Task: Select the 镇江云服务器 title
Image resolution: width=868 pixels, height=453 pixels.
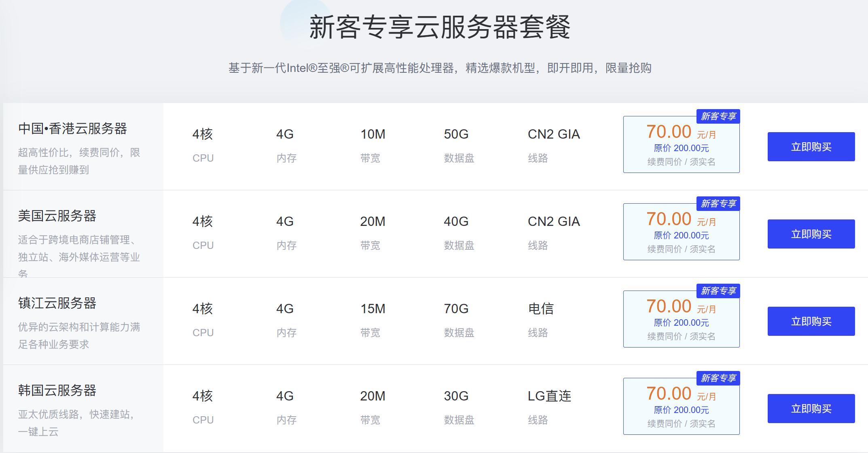Action: pyautogui.click(x=57, y=303)
